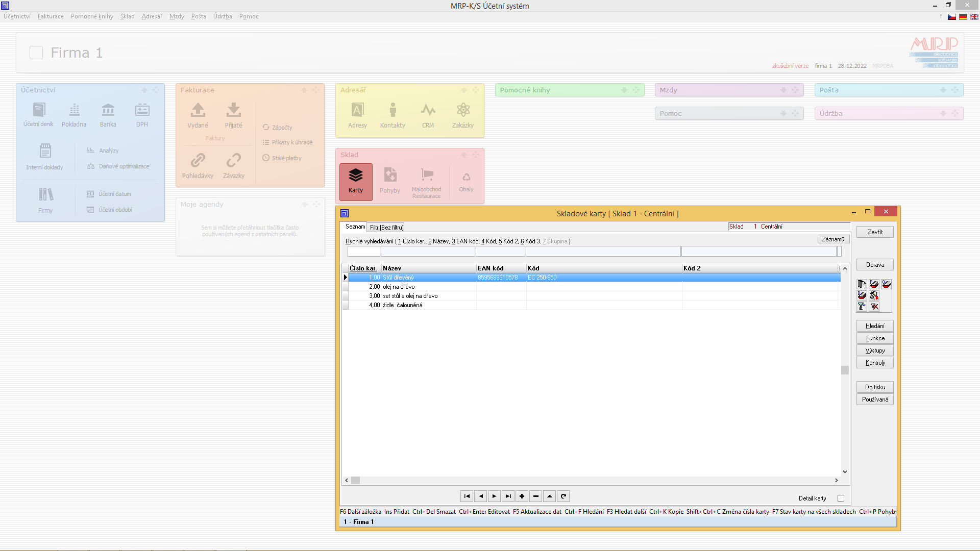Image resolution: width=980 pixels, height=551 pixels.
Task: Expand the Mzdy panel
Action: pos(783,90)
